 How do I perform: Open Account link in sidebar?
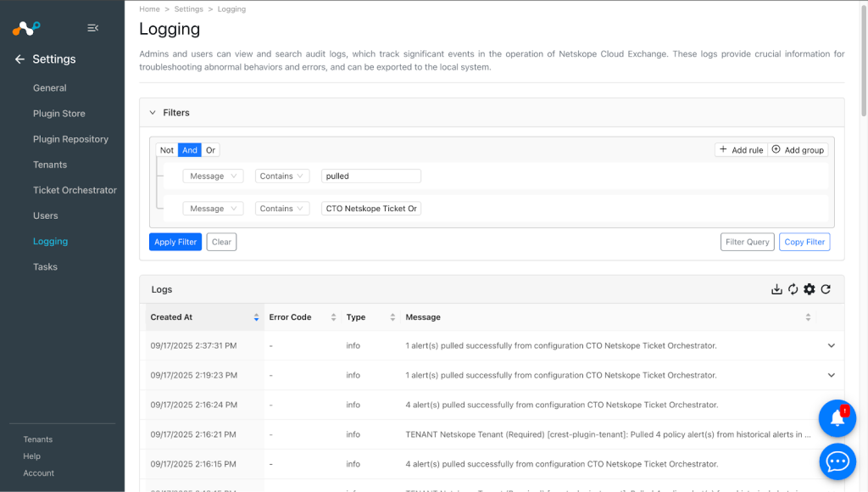point(38,473)
